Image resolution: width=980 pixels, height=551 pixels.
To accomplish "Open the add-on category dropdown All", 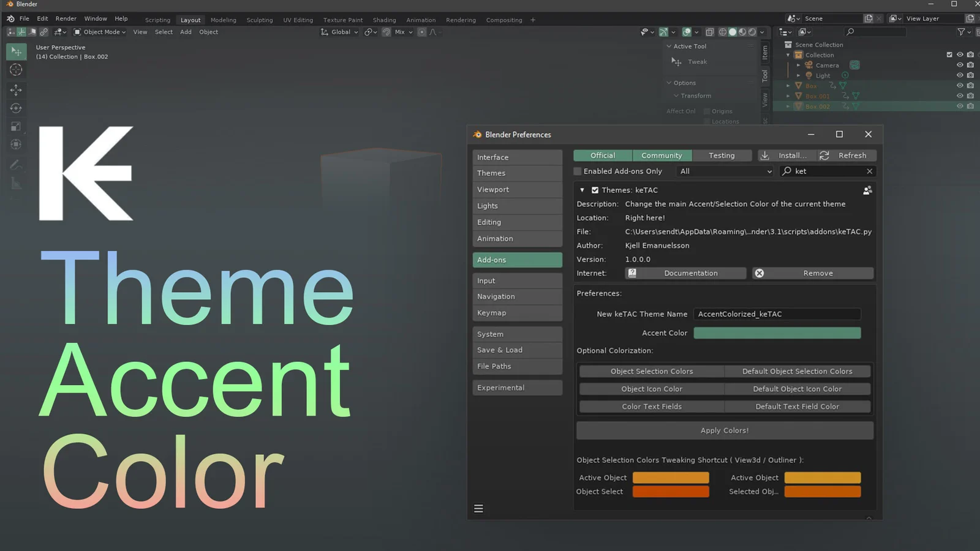I will coord(725,171).
